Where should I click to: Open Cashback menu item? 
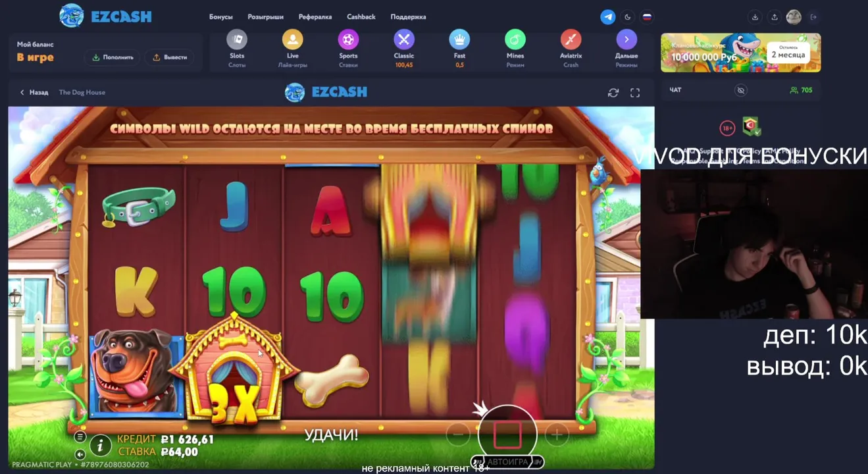point(361,17)
